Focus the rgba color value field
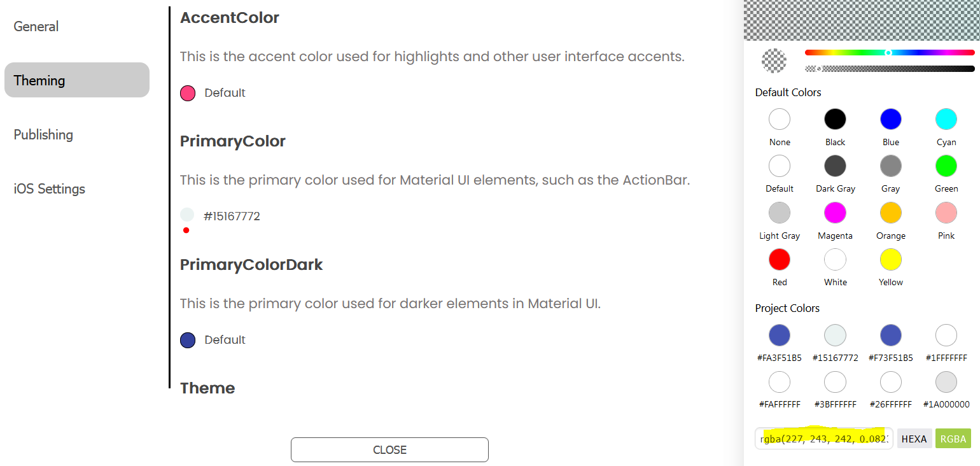 point(823,439)
